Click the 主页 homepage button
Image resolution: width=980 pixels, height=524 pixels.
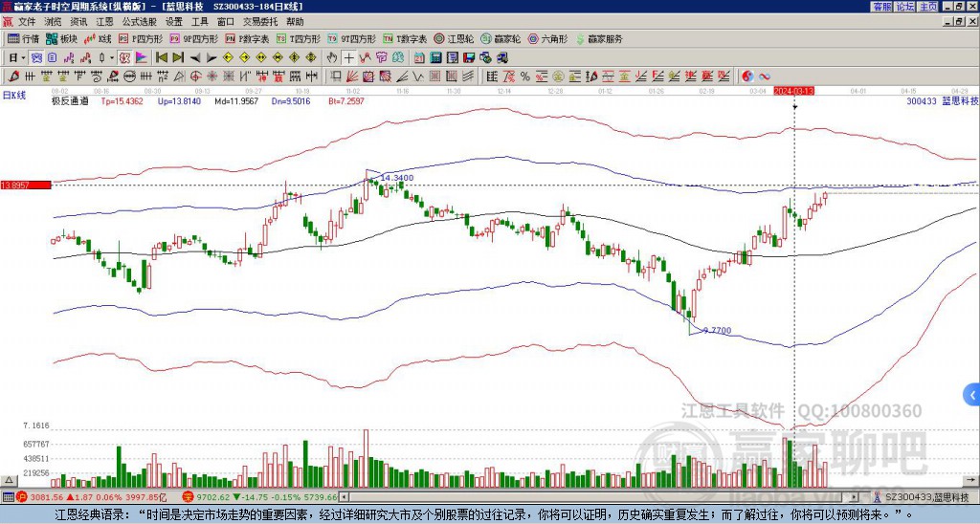[x=927, y=7]
